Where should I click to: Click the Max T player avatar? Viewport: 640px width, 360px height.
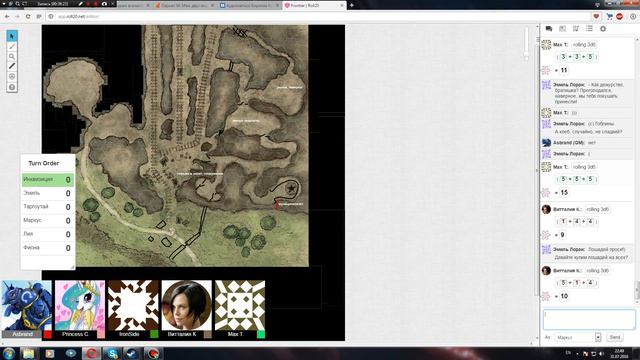pyautogui.click(x=240, y=305)
